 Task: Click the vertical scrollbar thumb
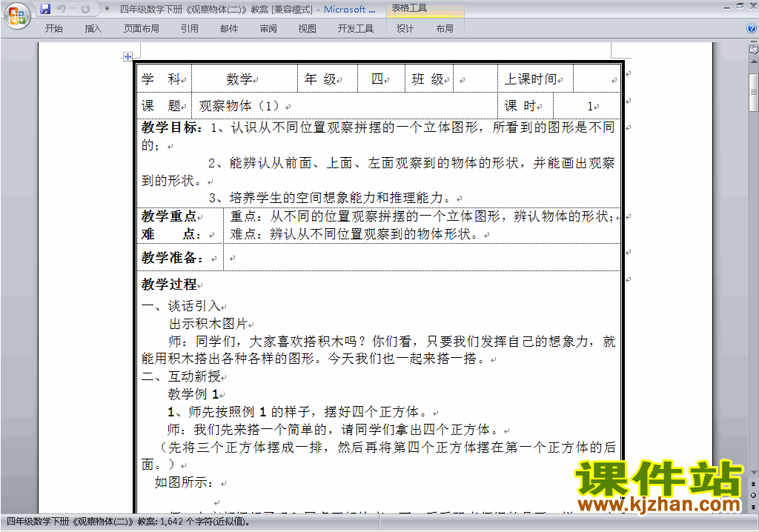(x=753, y=92)
